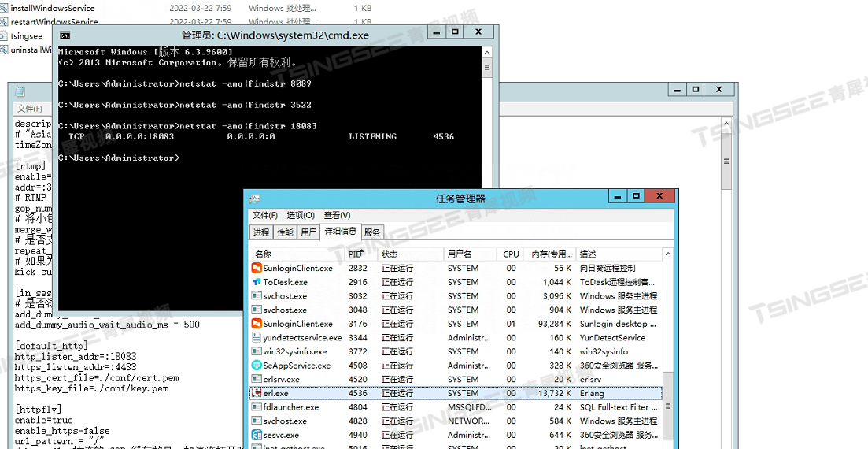This screenshot has width=868, height=449.
Task: Click LISTENING 4536 result in cmd
Action: (x=401, y=136)
